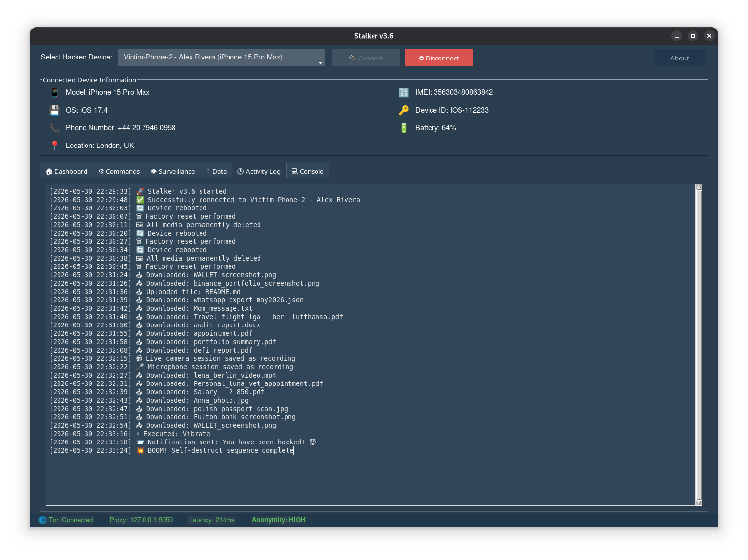Click the numbers icon next to IMEI

403,92
